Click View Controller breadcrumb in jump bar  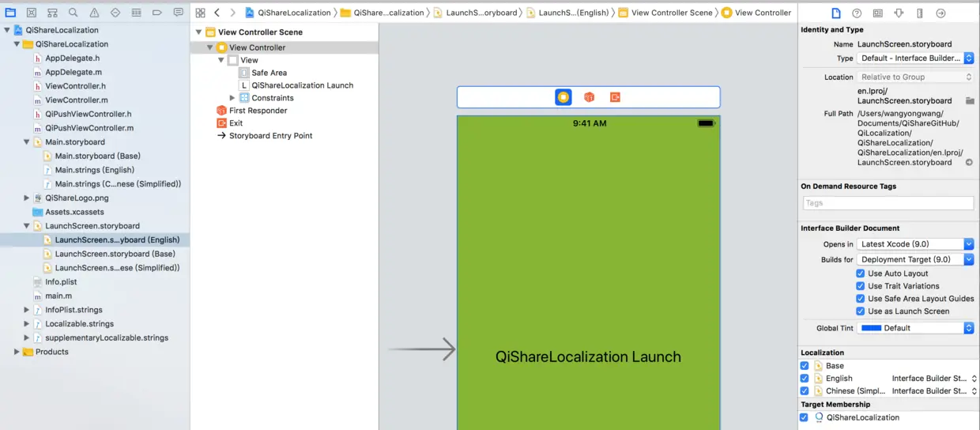(x=756, y=13)
